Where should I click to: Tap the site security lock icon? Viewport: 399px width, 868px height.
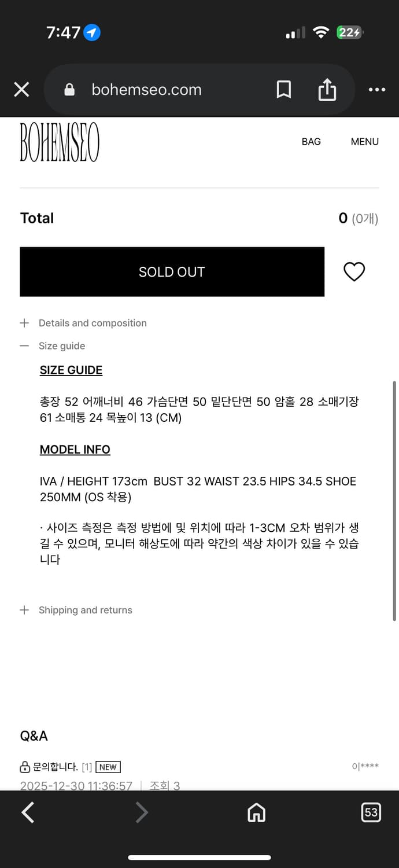69,90
